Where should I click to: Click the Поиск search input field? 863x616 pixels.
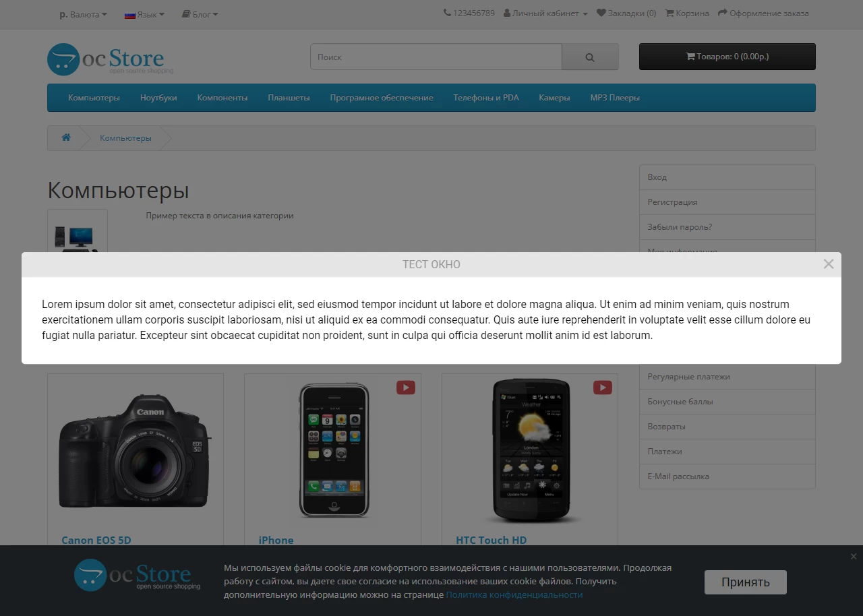(x=436, y=57)
